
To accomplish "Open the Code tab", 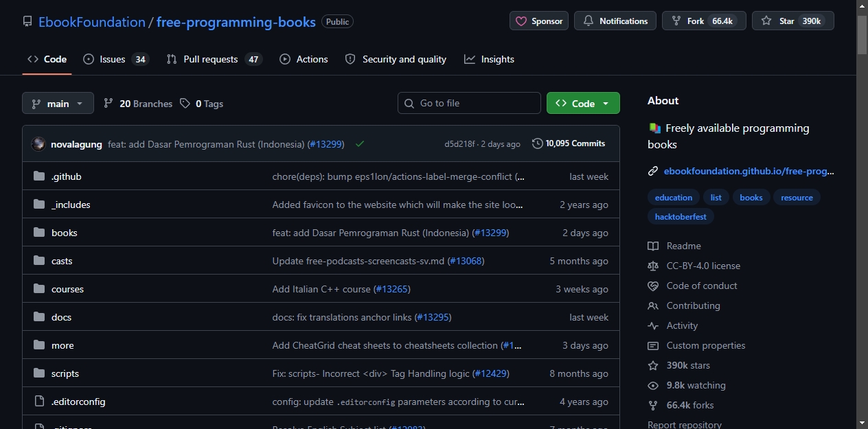I will [47, 59].
